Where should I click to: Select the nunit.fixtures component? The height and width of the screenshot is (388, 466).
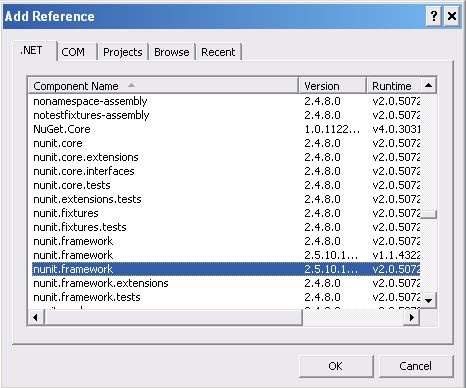[226, 213]
